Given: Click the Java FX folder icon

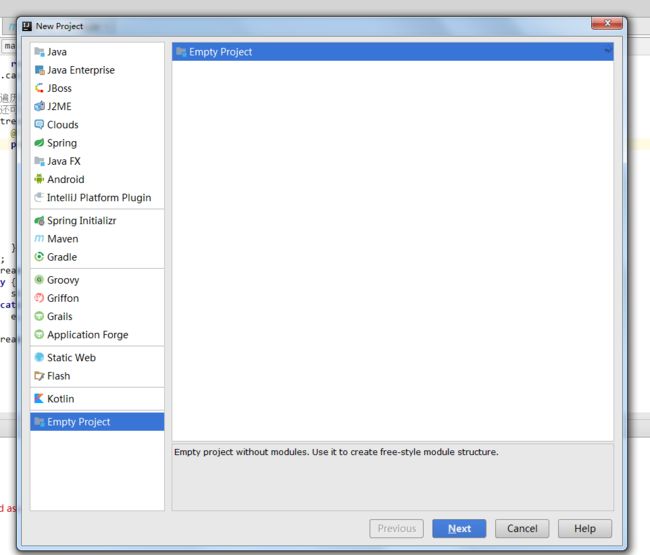Looking at the screenshot, I should [x=39, y=161].
